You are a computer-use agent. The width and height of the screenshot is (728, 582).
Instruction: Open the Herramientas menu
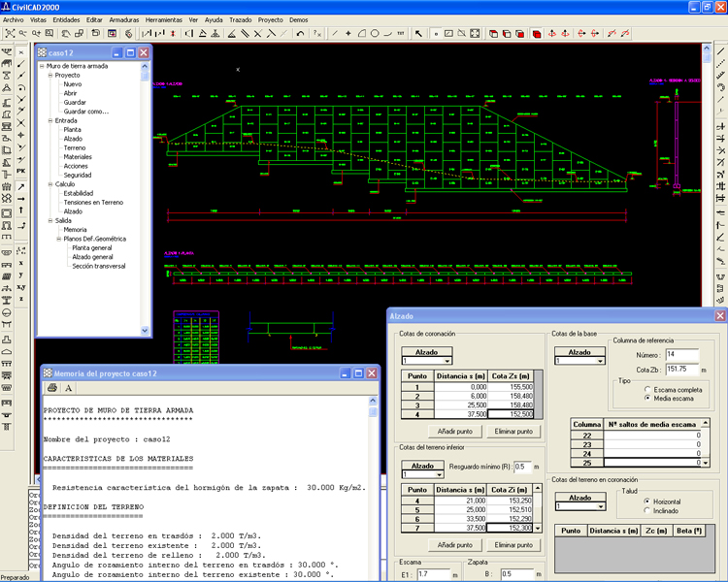pyautogui.click(x=162, y=19)
